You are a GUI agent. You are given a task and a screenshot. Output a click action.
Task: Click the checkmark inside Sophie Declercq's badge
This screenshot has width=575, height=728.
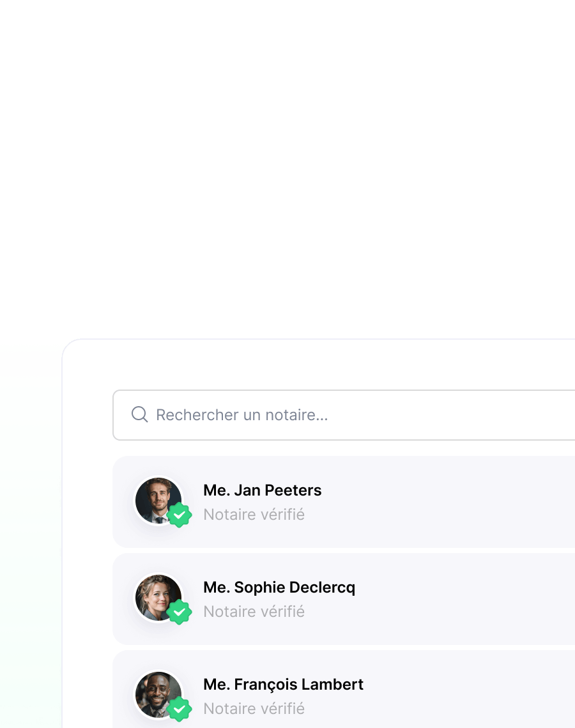coord(180,612)
